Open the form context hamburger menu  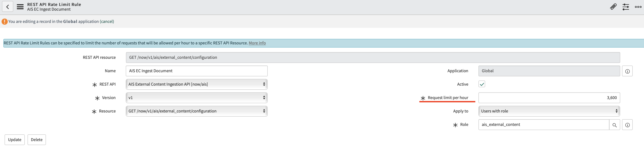(20, 7)
